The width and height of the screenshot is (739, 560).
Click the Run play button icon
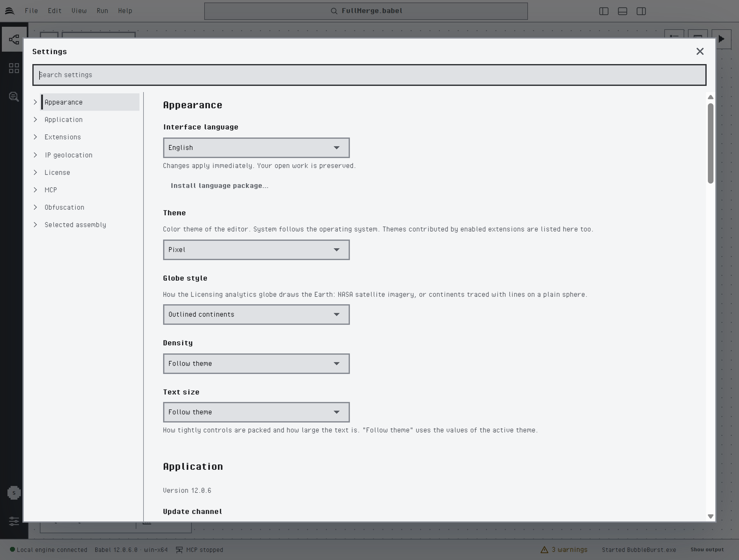point(721,39)
